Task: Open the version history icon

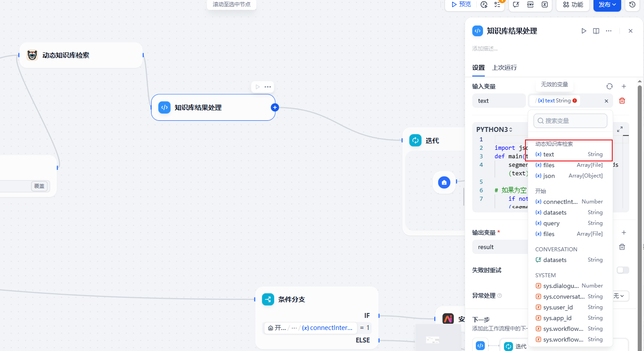Action: pyautogui.click(x=632, y=4)
